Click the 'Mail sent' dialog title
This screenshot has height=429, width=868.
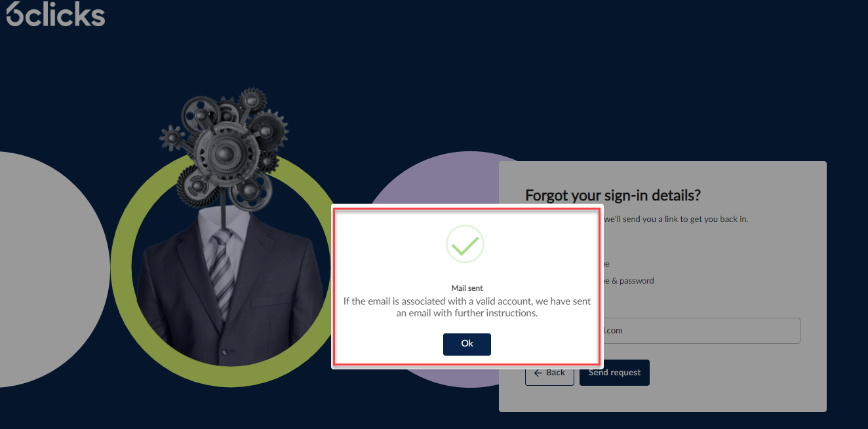coord(467,288)
